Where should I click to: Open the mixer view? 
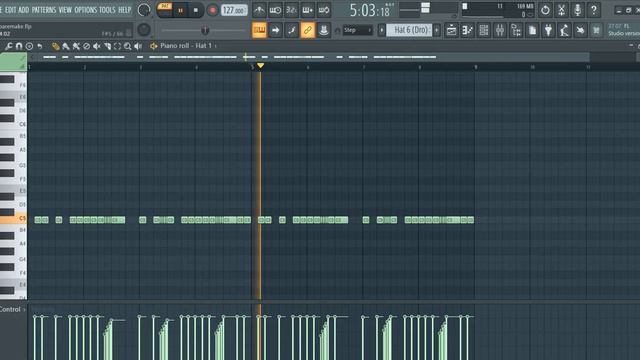tap(500, 30)
